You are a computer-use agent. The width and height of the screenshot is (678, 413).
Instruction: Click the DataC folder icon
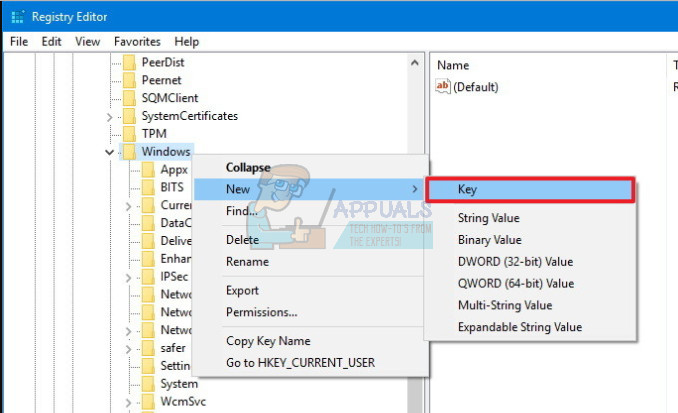click(x=148, y=223)
